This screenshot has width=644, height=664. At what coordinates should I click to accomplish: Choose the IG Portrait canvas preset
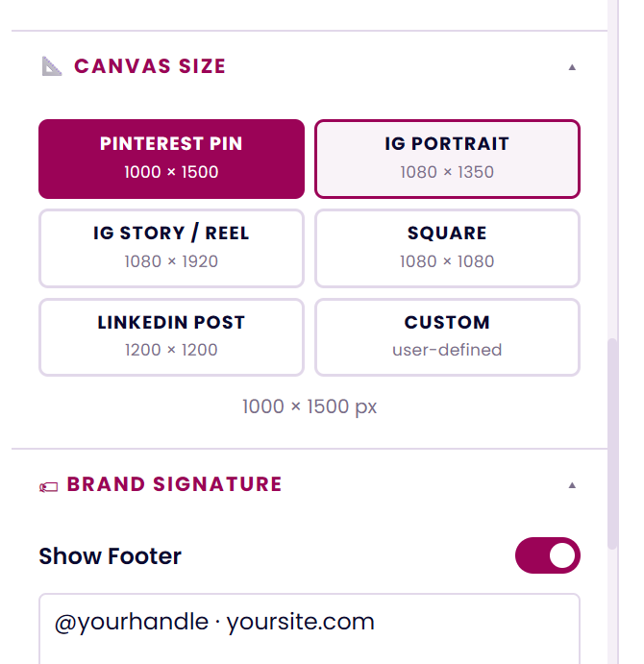447,159
